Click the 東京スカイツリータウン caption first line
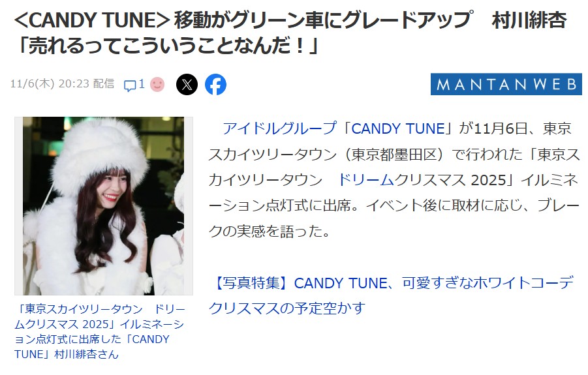The image size is (588, 375). (x=100, y=309)
